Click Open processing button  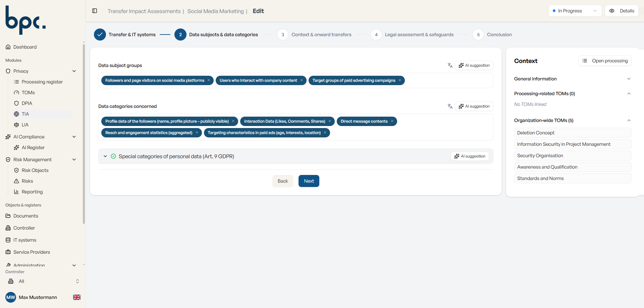point(605,61)
